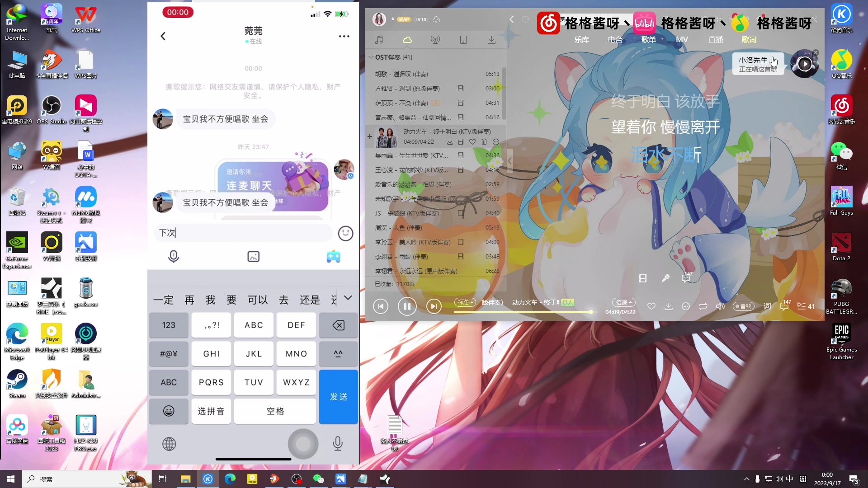
Task: Select 李玲玉 - 美人吟 track row
Action: point(436,242)
